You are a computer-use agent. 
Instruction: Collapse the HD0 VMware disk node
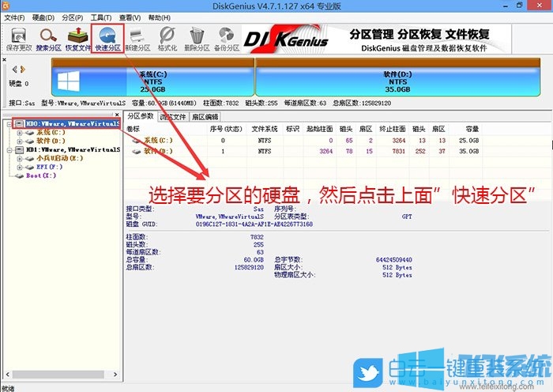(9, 124)
